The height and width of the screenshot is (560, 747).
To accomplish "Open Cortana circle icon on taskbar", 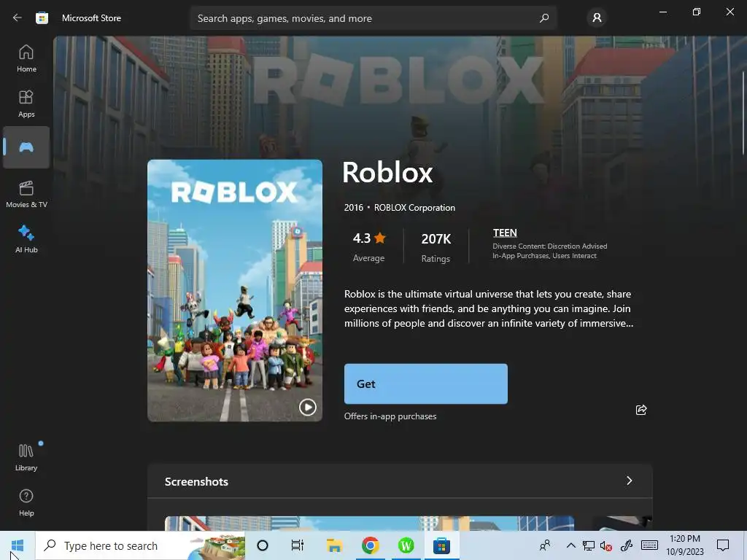I will 263,545.
